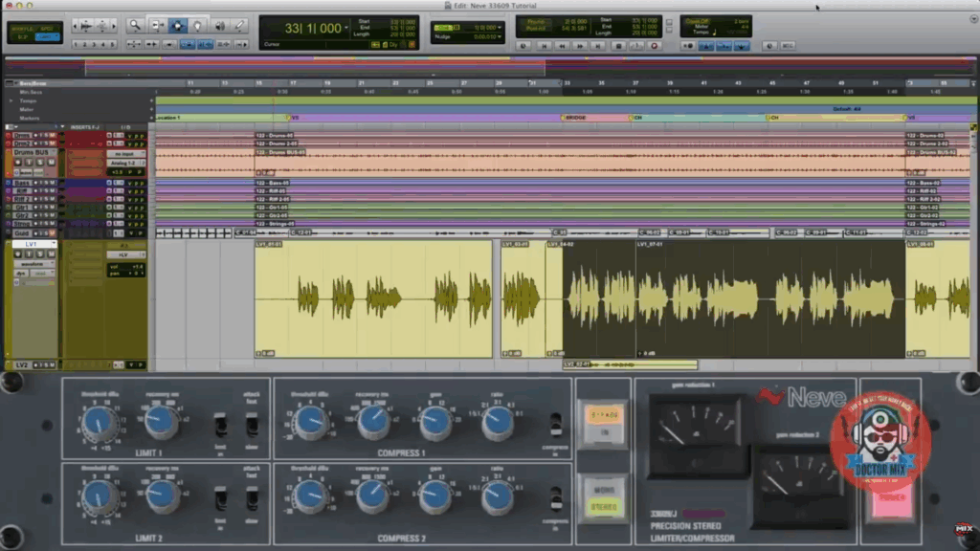Recall zoom preset 3
Image resolution: width=980 pixels, height=551 pixels.
pos(95,44)
